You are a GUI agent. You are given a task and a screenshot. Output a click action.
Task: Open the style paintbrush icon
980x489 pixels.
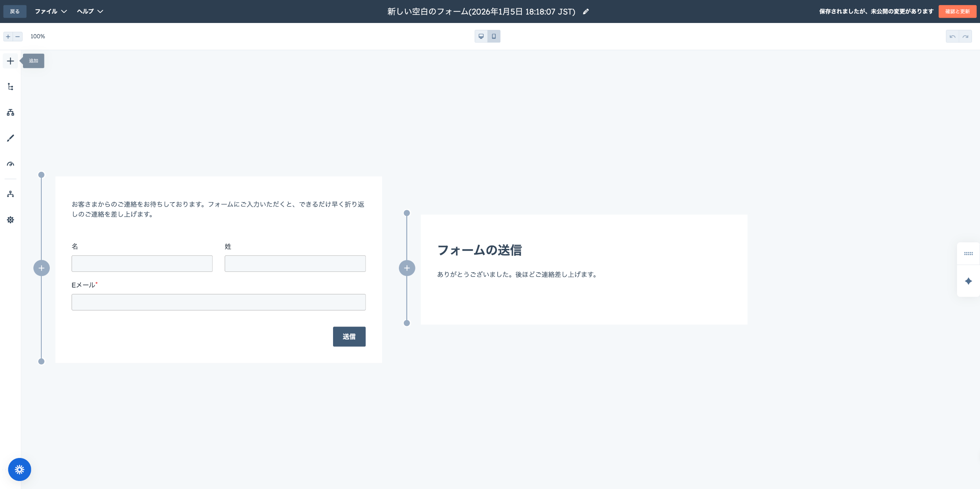tap(10, 138)
